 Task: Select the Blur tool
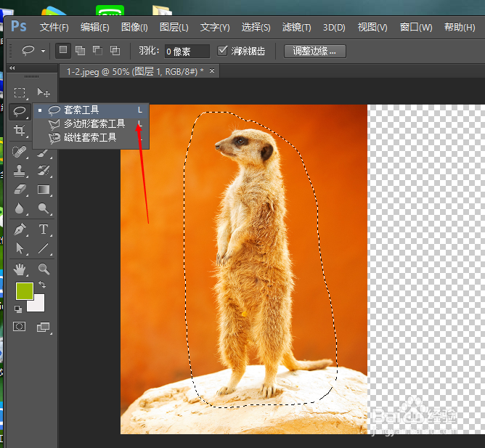click(x=20, y=208)
